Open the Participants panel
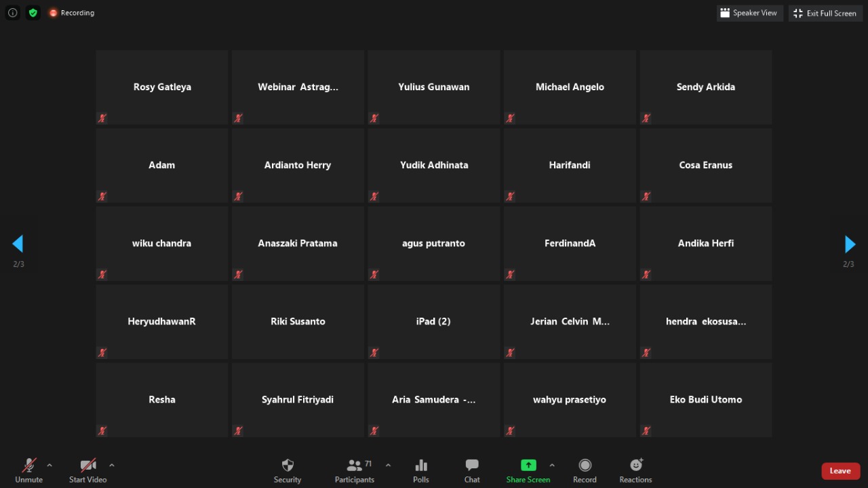Image resolution: width=868 pixels, height=488 pixels. point(355,470)
